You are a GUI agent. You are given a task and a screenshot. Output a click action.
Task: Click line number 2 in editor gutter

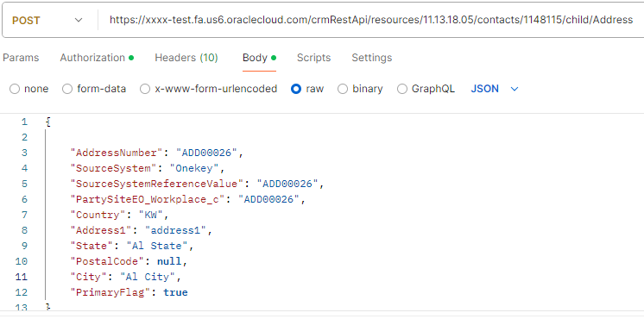(x=24, y=137)
